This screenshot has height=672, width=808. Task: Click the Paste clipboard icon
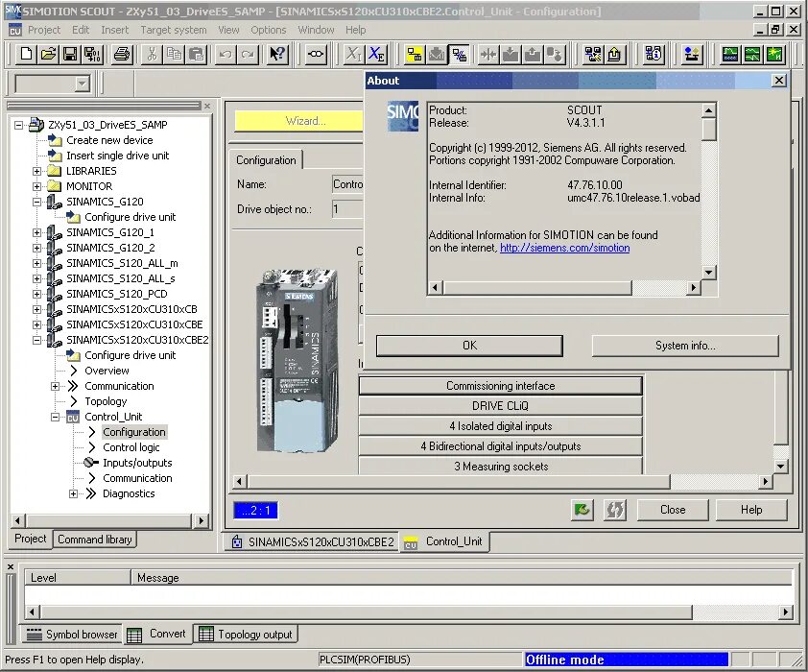pyautogui.click(x=197, y=54)
